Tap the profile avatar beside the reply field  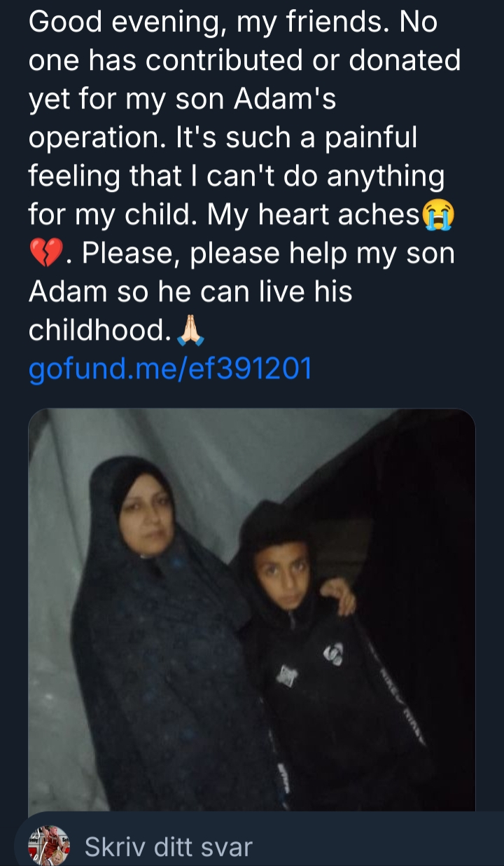(48, 846)
